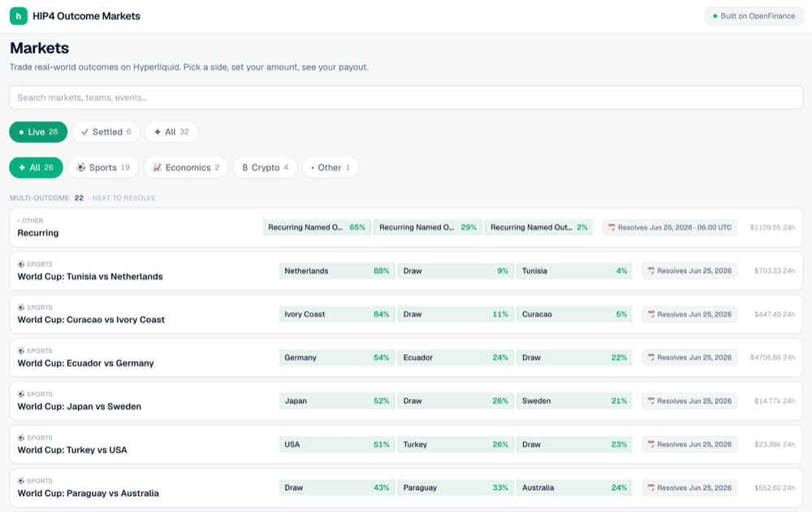Filter by Crypto 4 category
The width and height of the screenshot is (812, 512).
pyautogui.click(x=266, y=167)
